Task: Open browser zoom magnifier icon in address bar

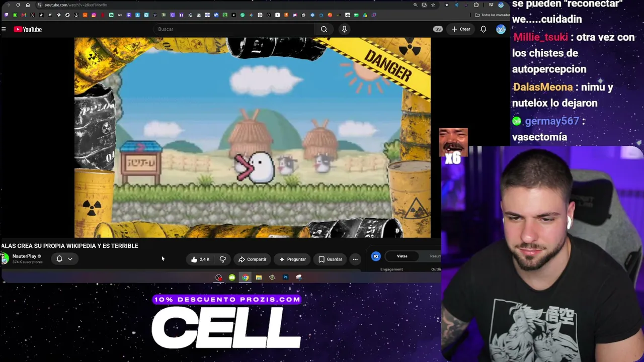Action: point(415,5)
